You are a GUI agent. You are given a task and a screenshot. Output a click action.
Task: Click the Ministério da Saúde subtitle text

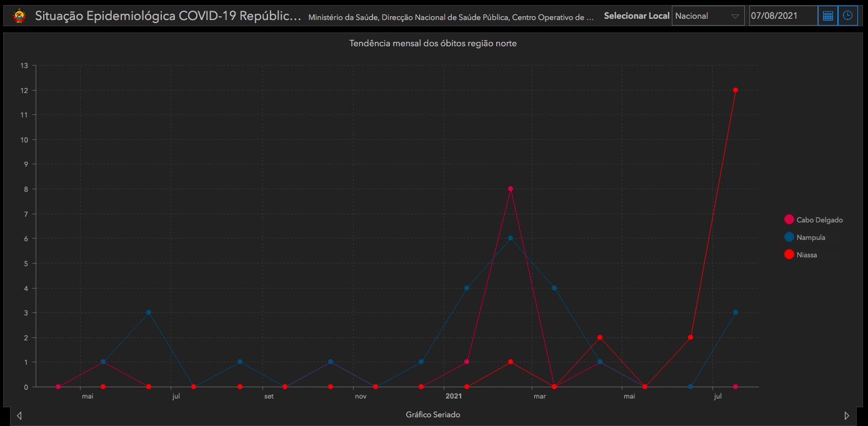pos(451,17)
